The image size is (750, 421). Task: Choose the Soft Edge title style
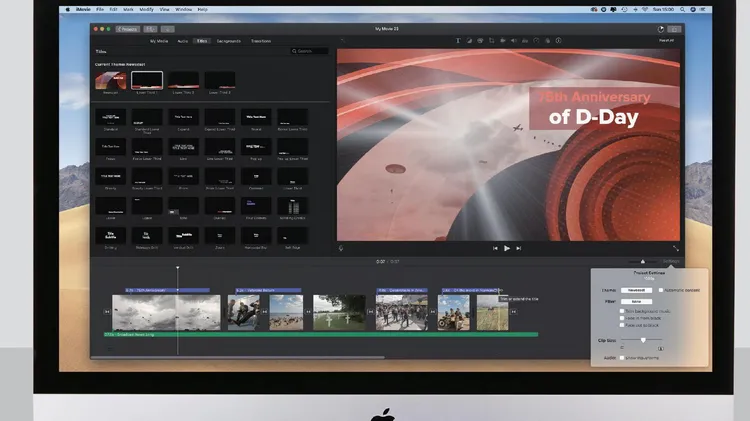point(292,236)
